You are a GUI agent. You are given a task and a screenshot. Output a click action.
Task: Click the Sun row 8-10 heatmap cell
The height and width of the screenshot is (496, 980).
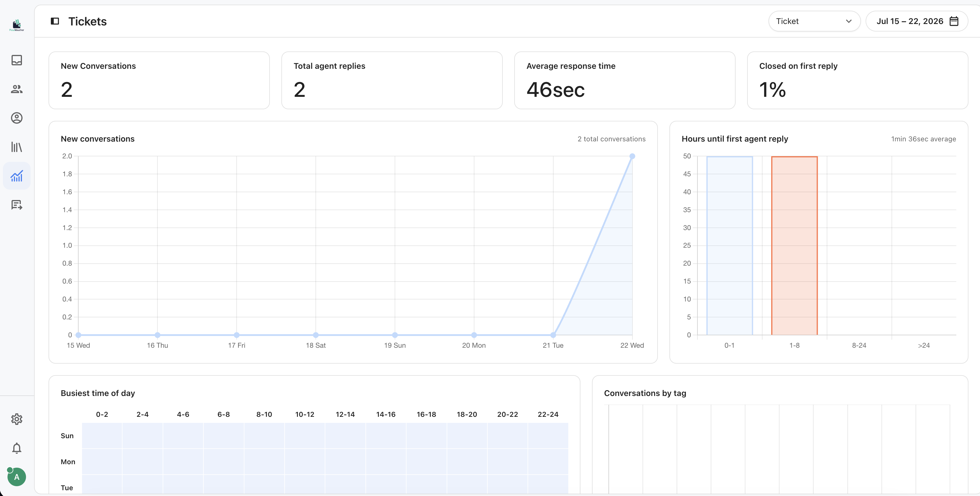point(264,436)
